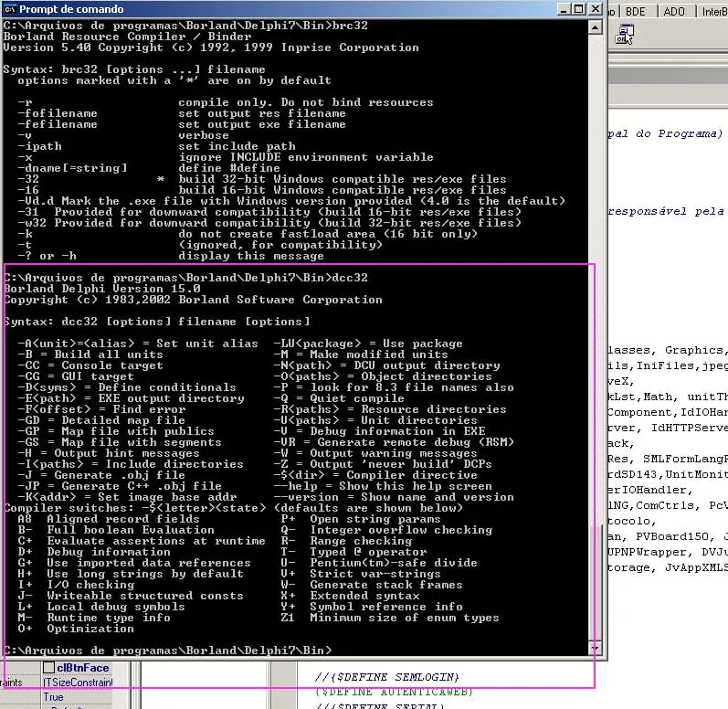Select the clBtnFace property value
728x709 pixels.
[82, 668]
